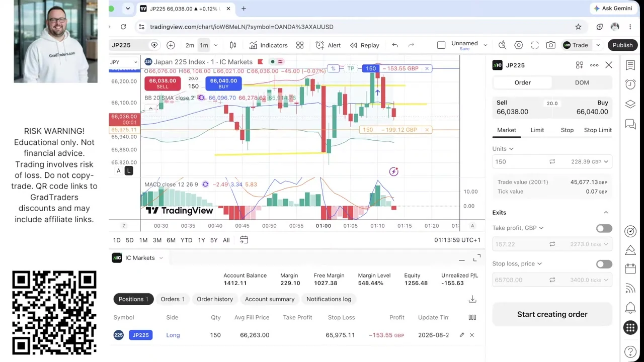644x362 pixels.
Task: Click the Publish button
Action: pyautogui.click(x=622, y=45)
